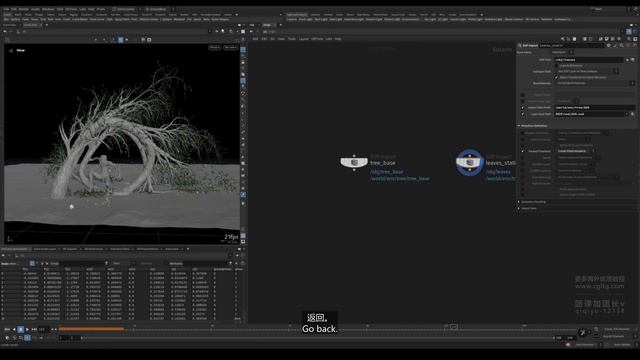The height and width of the screenshot is (360, 640).
Task: Expand the Import Data section
Action: (528, 208)
